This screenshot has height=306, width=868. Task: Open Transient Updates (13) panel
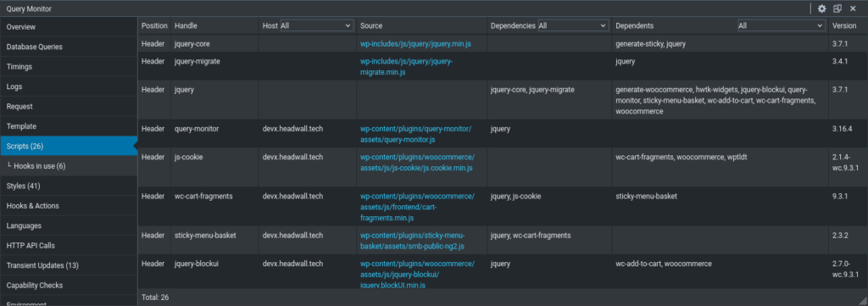69,265
